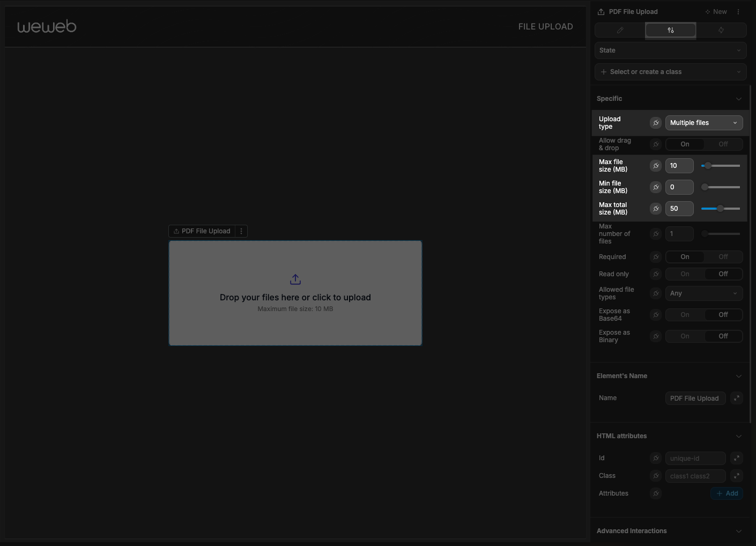Expand the element Name field editor icon
Image resolution: width=756 pixels, height=546 pixels.
[x=737, y=398]
